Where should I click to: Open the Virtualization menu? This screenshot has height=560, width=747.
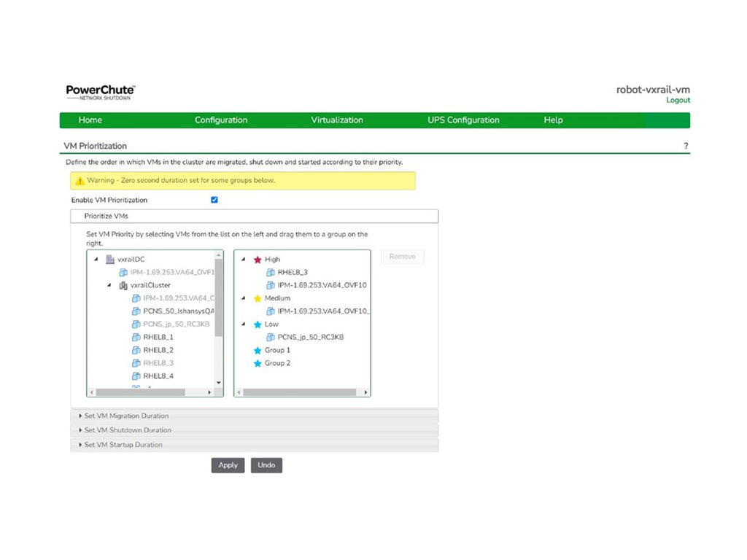(336, 120)
